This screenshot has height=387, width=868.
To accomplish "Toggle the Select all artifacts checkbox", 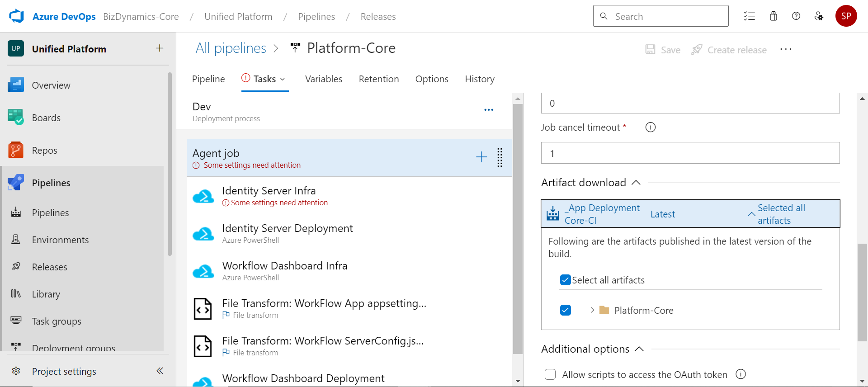I will pos(566,280).
